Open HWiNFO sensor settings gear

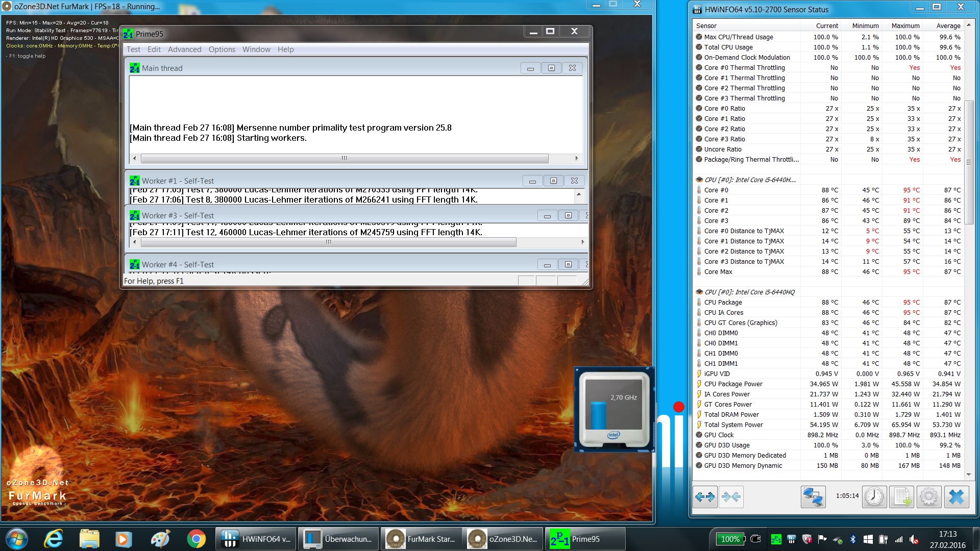pyautogui.click(x=928, y=496)
